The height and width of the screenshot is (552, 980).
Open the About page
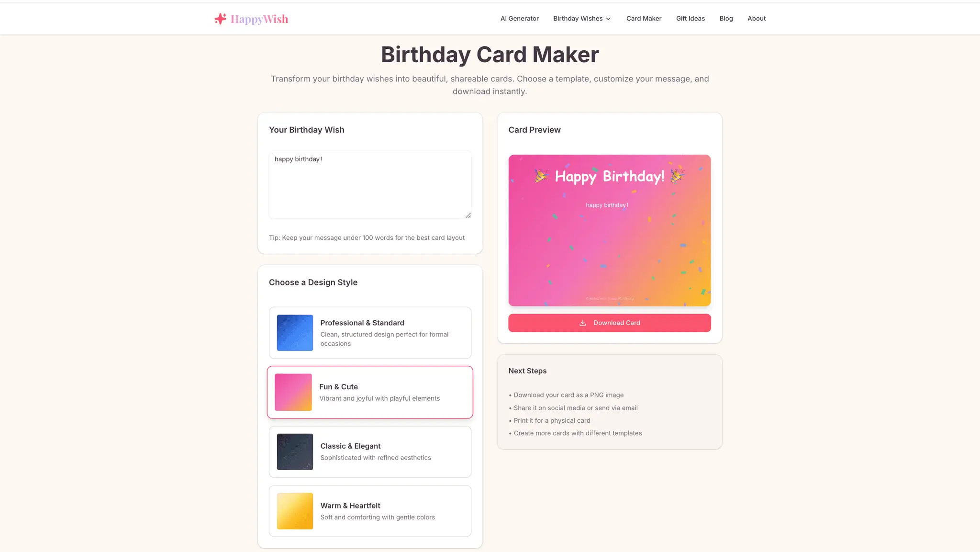click(757, 19)
